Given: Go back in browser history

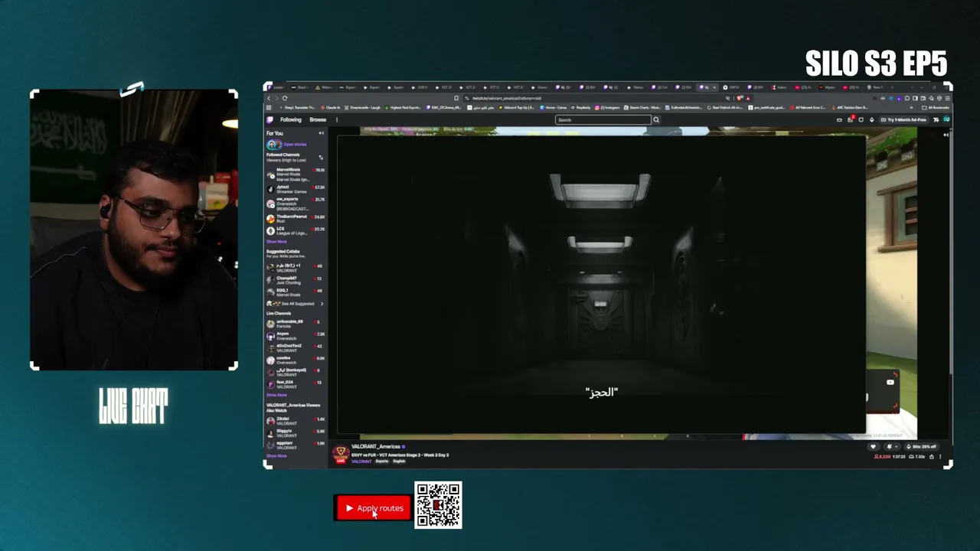Looking at the screenshot, I should (269, 98).
